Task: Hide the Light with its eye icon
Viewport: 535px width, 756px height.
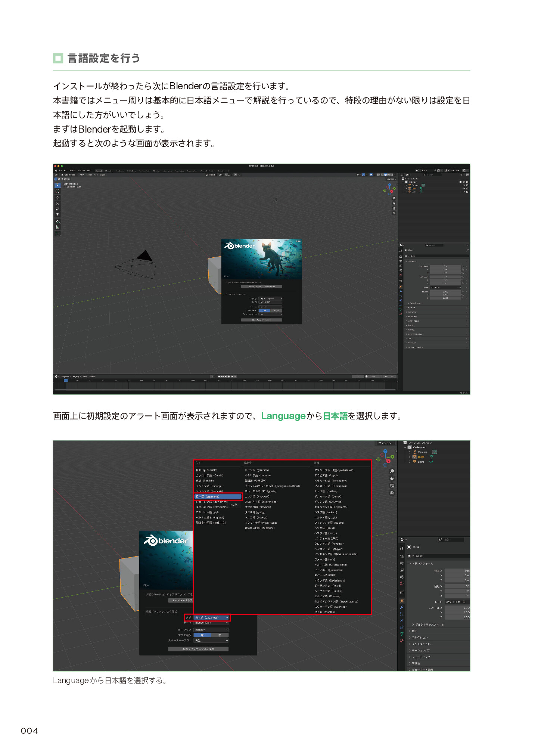Action: coord(464,192)
